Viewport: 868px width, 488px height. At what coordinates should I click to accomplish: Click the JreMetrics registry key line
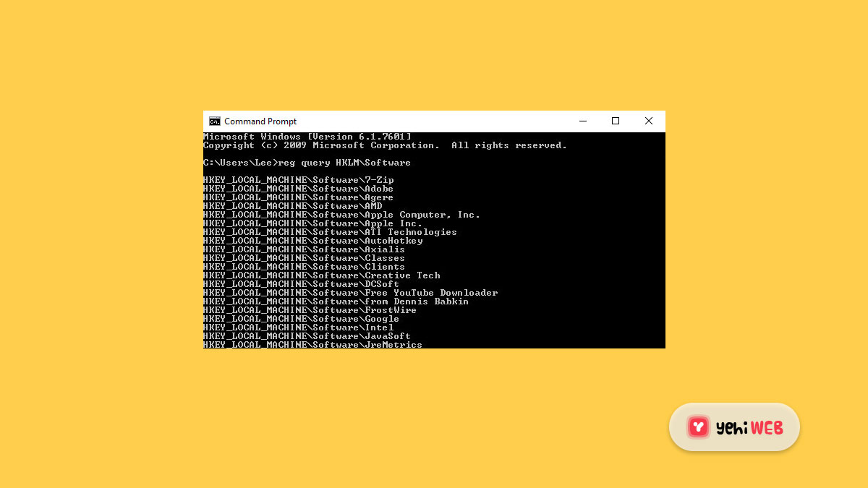tap(312, 344)
